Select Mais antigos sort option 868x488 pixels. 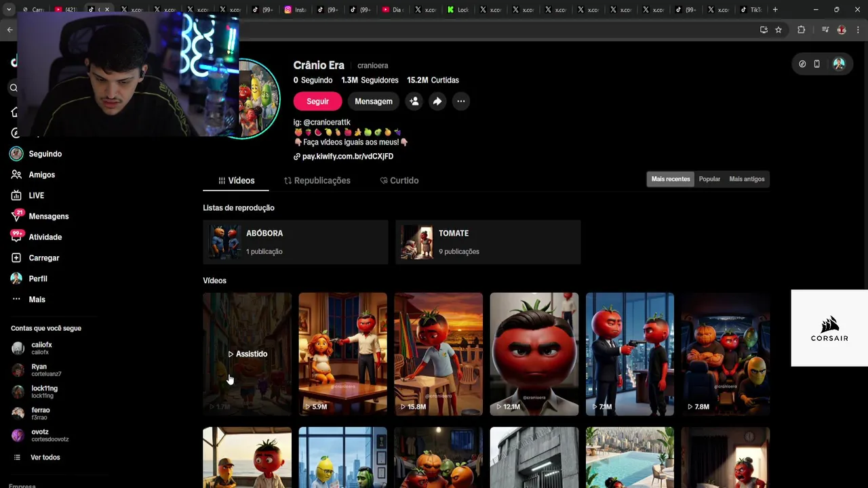click(747, 179)
